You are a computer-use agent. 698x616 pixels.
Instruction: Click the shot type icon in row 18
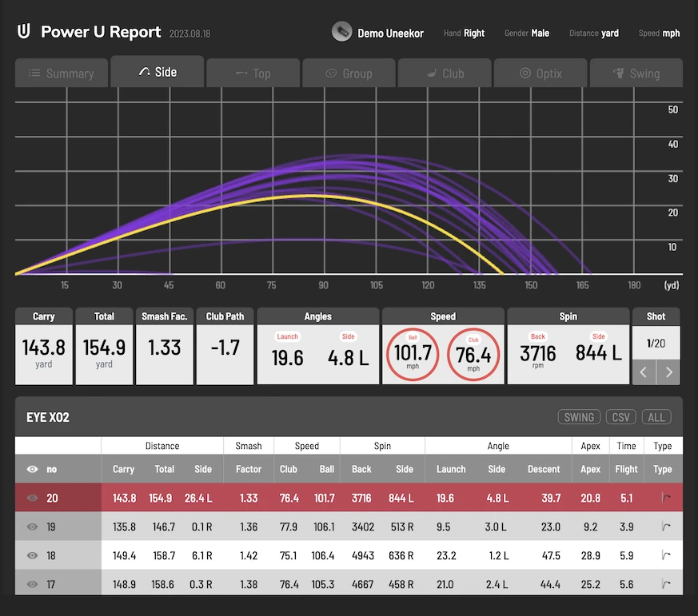coord(663,555)
